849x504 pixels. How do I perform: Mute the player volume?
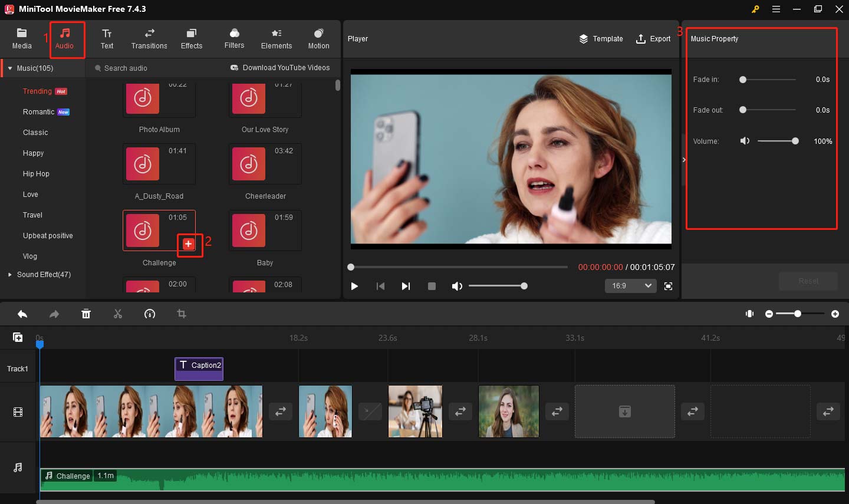[457, 286]
